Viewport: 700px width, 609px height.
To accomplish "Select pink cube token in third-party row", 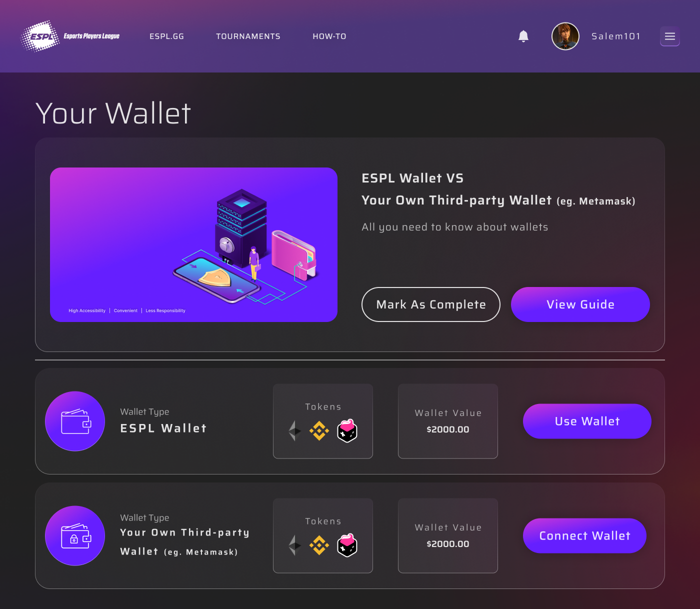I will coord(347,545).
